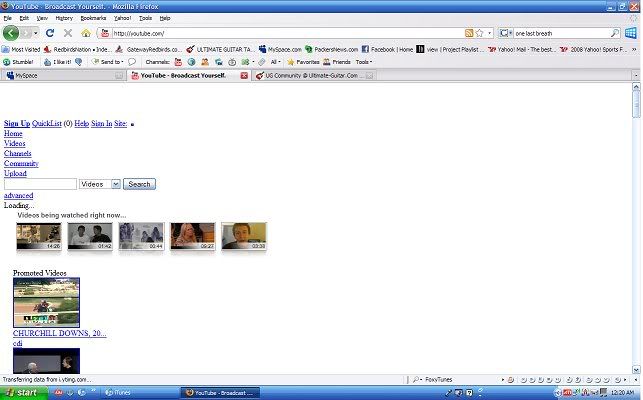Open StumbleUpon Favorites star
Image resolution: width=643 pixels, height=400 pixels.
pyautogui.click(x=303, y=62)
